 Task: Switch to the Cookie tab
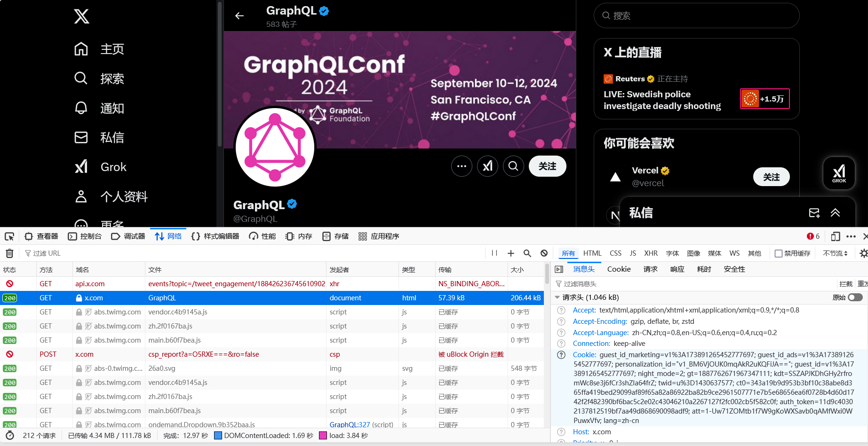click(x=619, y=269)
